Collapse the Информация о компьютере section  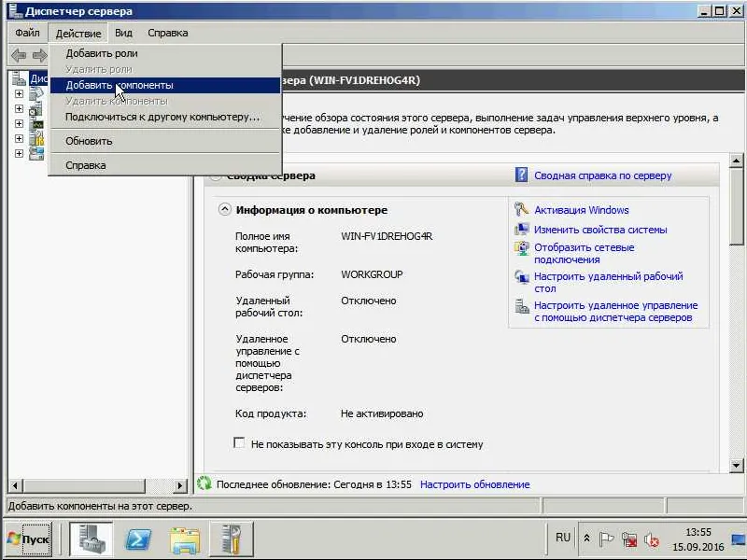(x=224, y=209)
